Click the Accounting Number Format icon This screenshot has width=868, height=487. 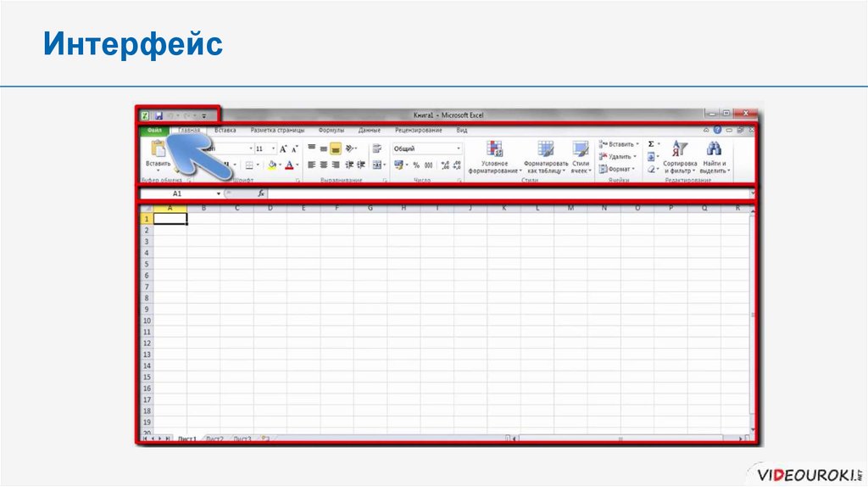click(398, 165)
